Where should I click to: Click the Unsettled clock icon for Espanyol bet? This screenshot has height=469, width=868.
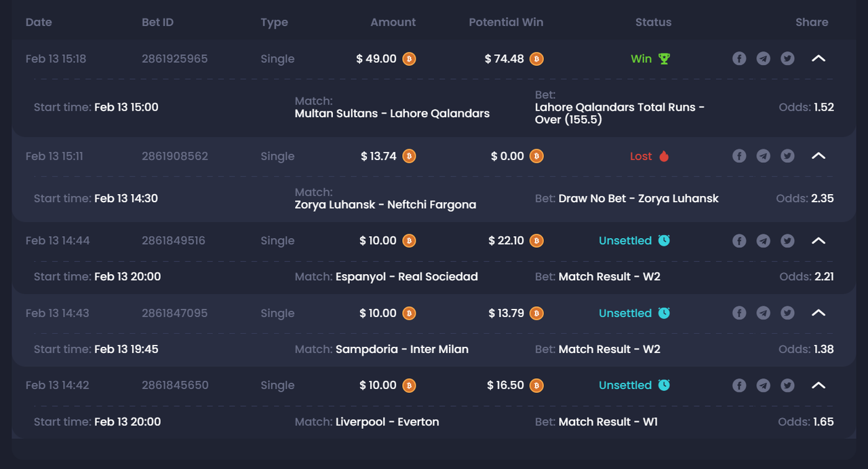(664, 240)
